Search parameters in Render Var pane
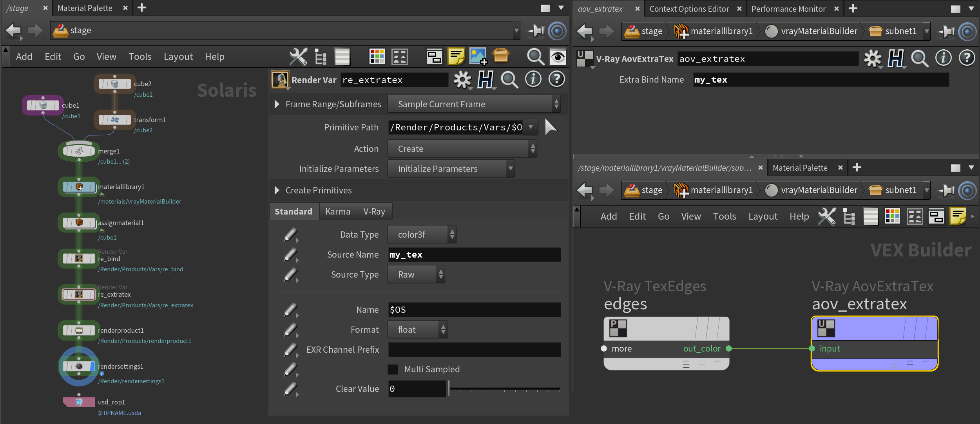 pos(509,80)
